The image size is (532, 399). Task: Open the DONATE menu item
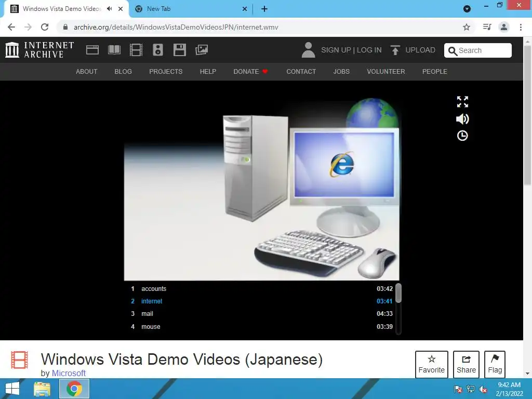coord(250,72)
